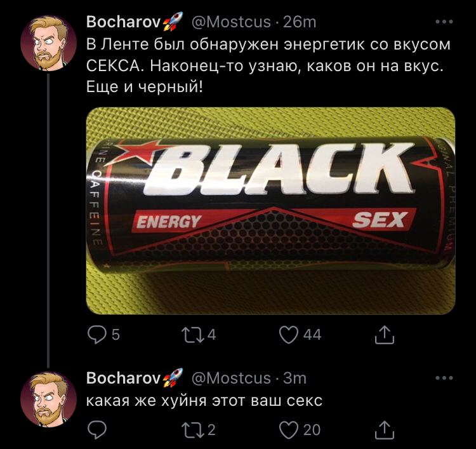Open the Black Energy can photo
Image resolution: width=476 pixels, height=449 pixels.
[x=270, y=211]
